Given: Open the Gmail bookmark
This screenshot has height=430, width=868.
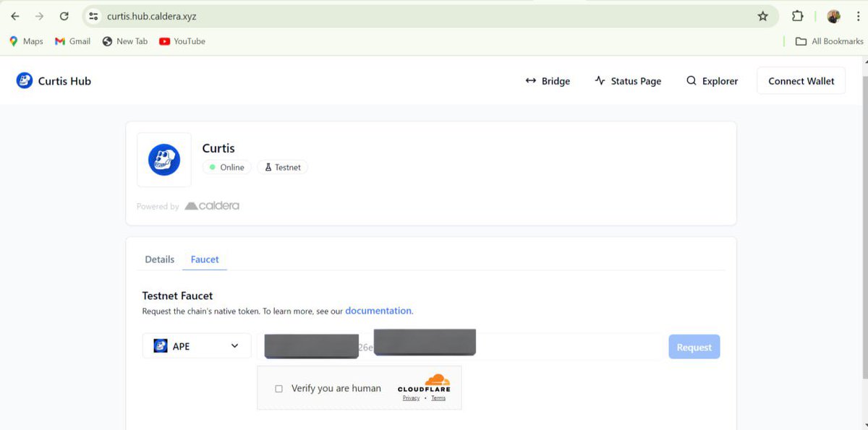Looking at the screenshot, I should click(x=72, y=41).
